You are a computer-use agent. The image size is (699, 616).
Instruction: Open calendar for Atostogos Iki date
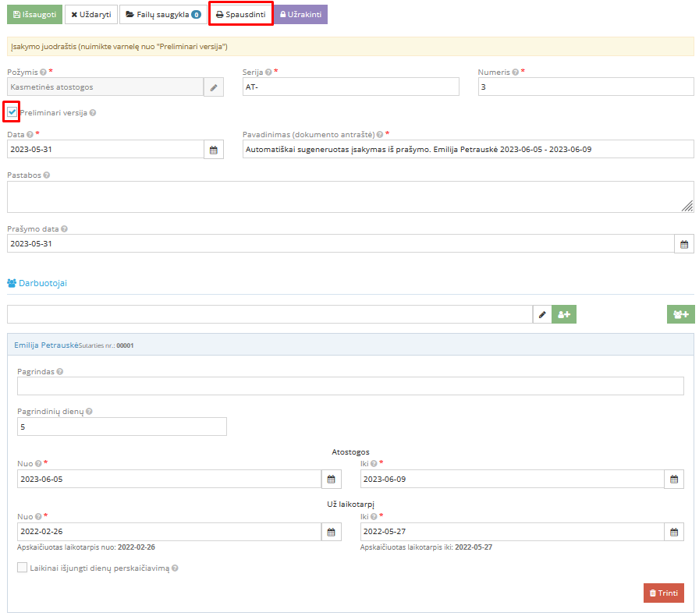click(x=673, y=480)
